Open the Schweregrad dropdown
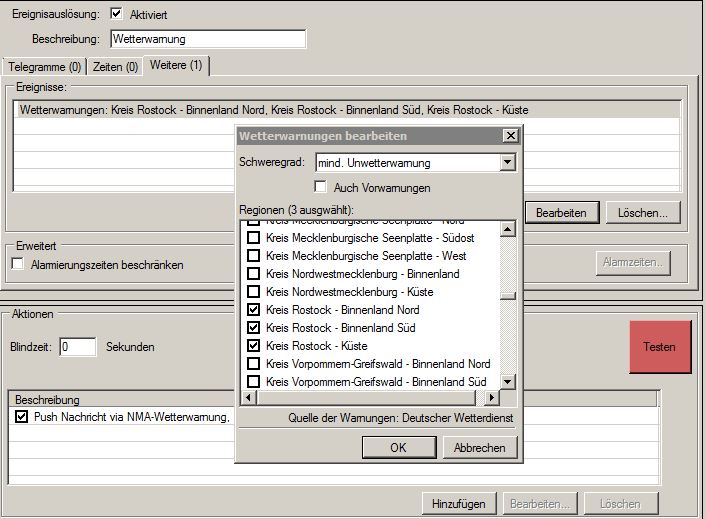This screenshot has height=519, width=706. point(507,163)
